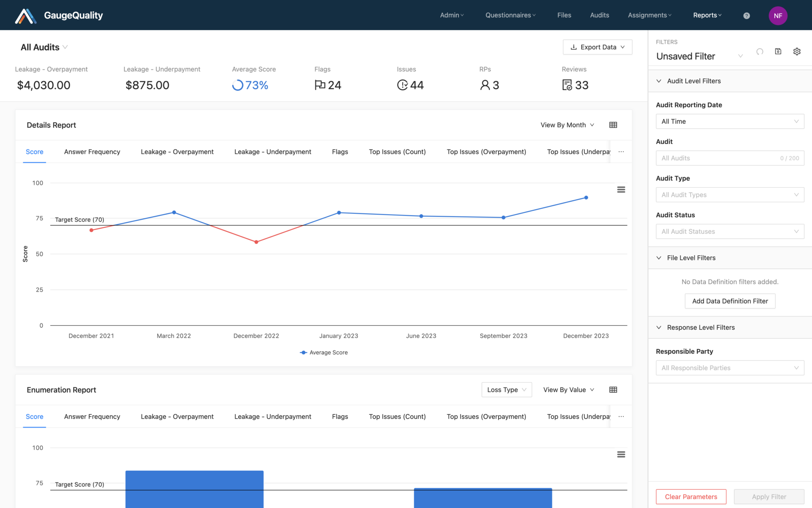Click the Issues clock icon
The height and width of the screenshot is (508, 812).
[x=402, y=85]
